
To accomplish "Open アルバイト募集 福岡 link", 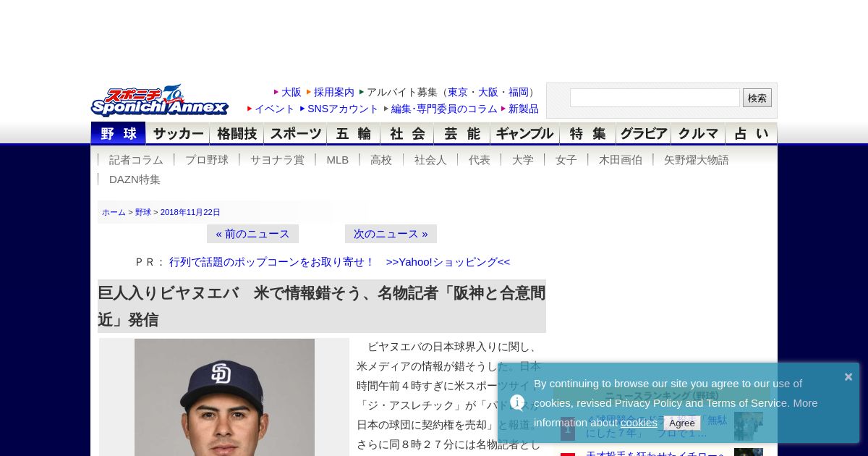I will pyautogui.click(x=519, y=92).
